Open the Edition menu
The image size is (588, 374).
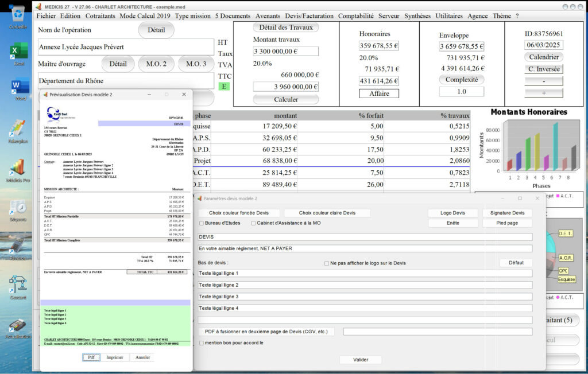70,16
